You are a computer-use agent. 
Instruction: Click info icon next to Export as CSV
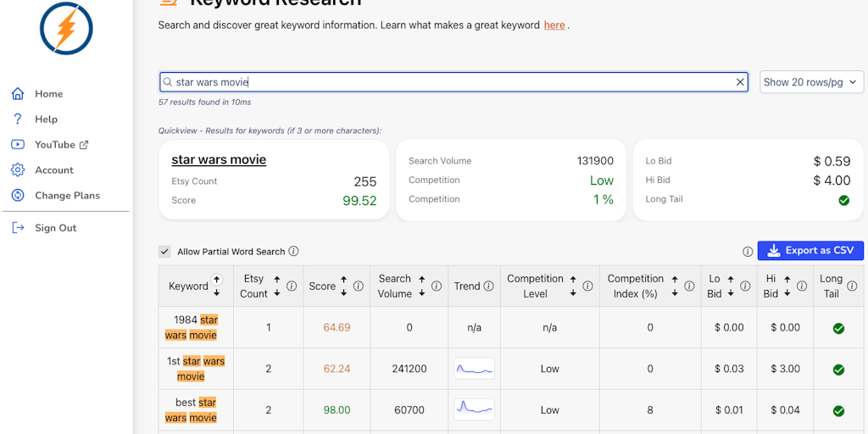748,252
